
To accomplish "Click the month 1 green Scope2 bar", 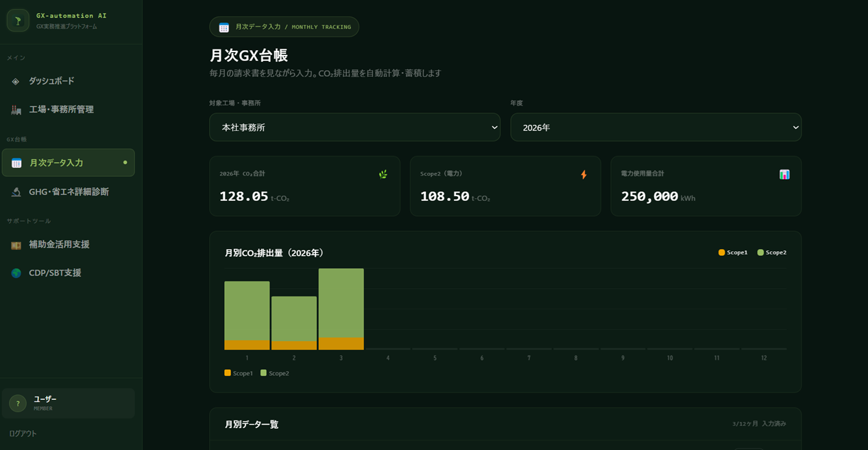I will [x=247, y=311].
